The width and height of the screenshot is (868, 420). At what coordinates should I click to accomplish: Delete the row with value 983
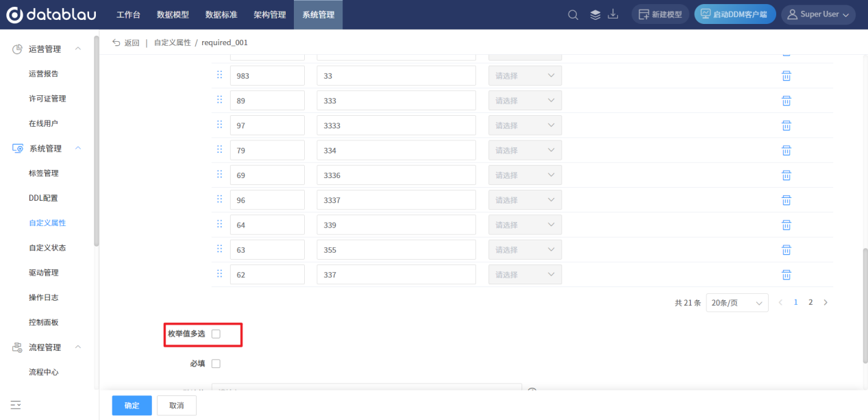[x=786, y=76]
